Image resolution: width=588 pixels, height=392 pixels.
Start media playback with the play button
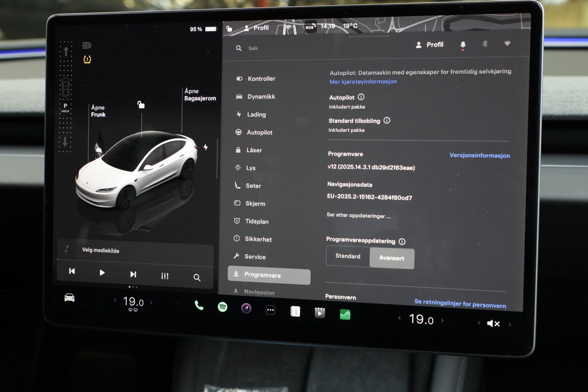102,273
